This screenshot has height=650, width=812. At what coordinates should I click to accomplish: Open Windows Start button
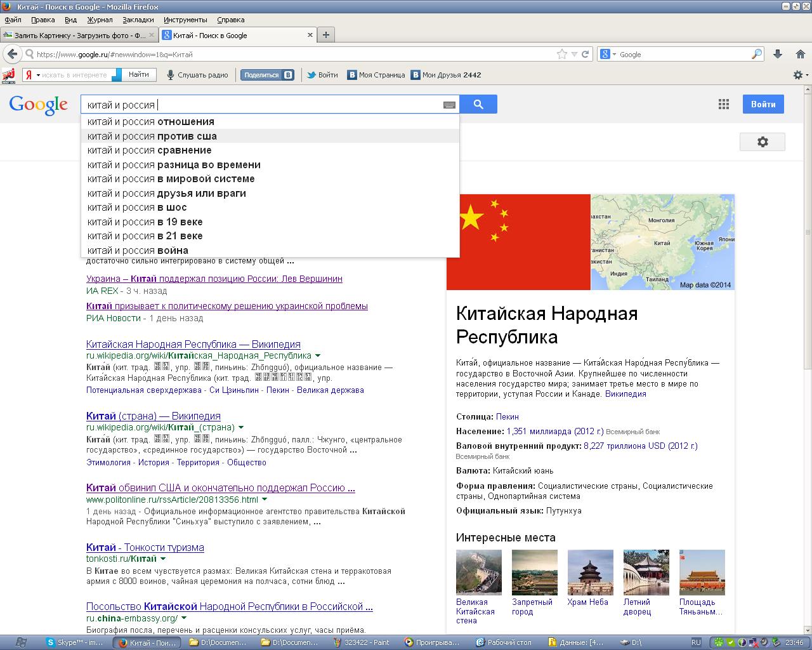[x=20, y=642]
